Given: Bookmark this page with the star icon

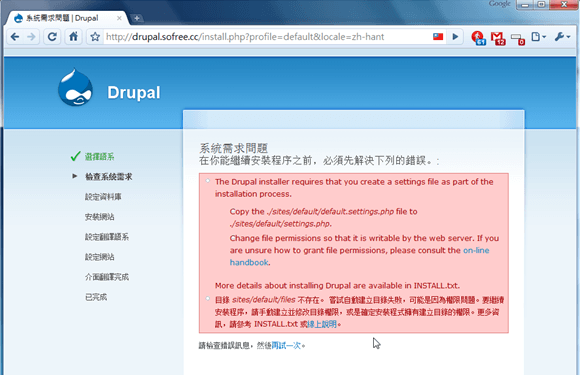Looking at the screenshot, I should [95, 37].
